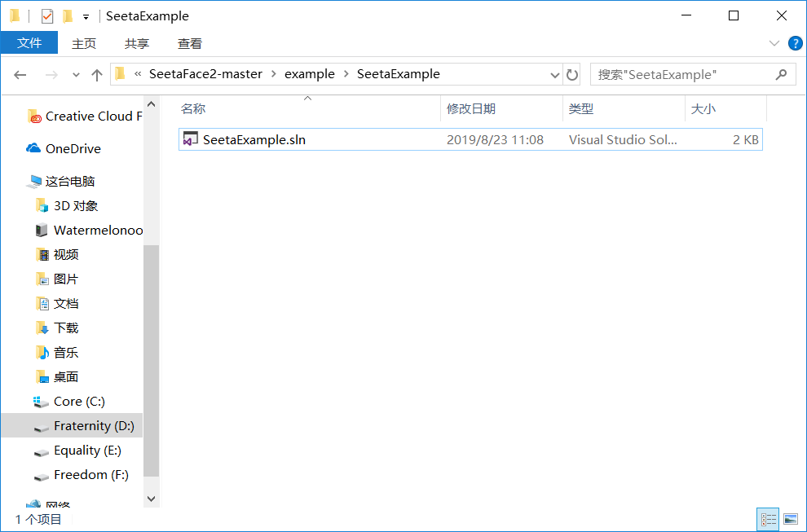Open Help via the question mark icon
The image size is (807, 532).
(795, 43)
